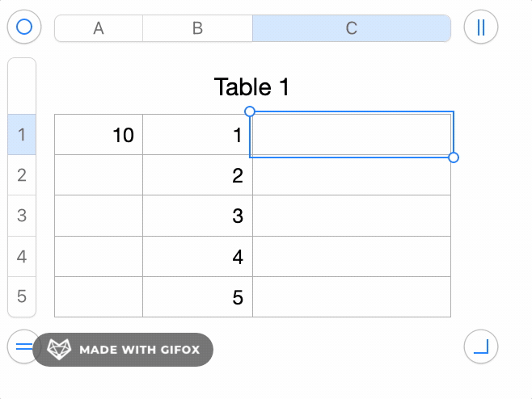Screen dimensions: 532x399
Task: Select cell B2 with value 2
Action: tap(197, 175)
